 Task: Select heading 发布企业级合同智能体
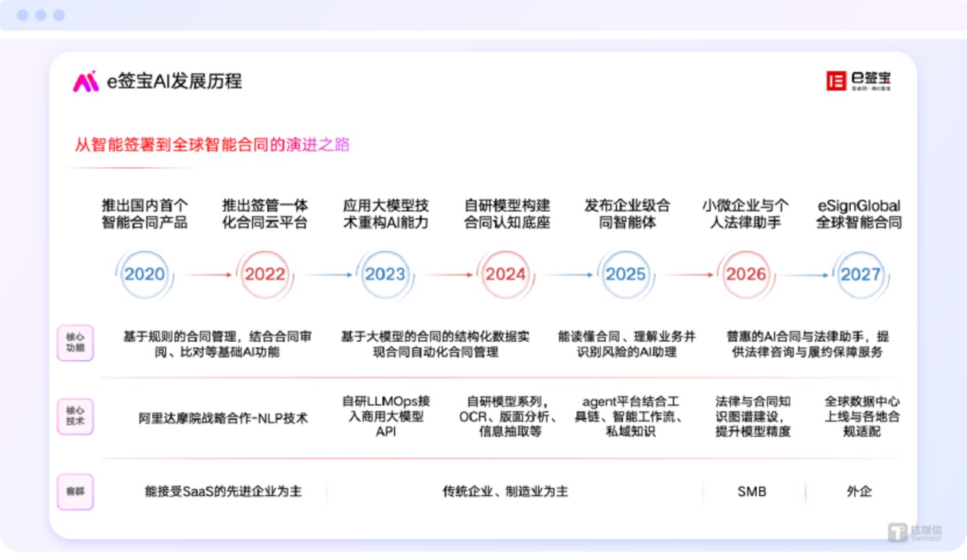point(627,214)
